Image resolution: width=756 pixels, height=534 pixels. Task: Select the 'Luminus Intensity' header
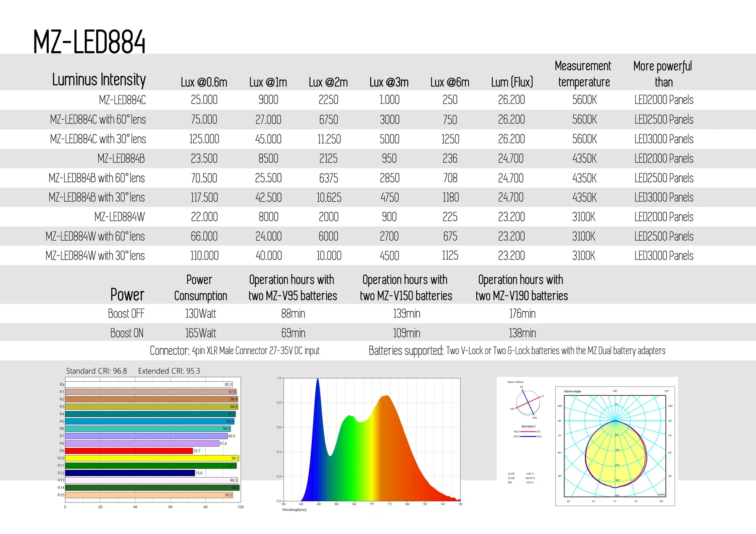point(99,79)
